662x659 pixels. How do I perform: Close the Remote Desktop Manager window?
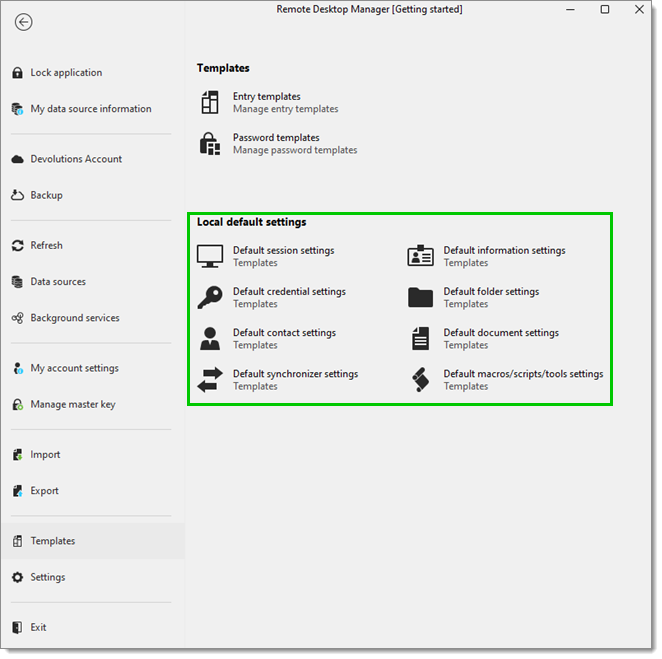tap(639, 9)
